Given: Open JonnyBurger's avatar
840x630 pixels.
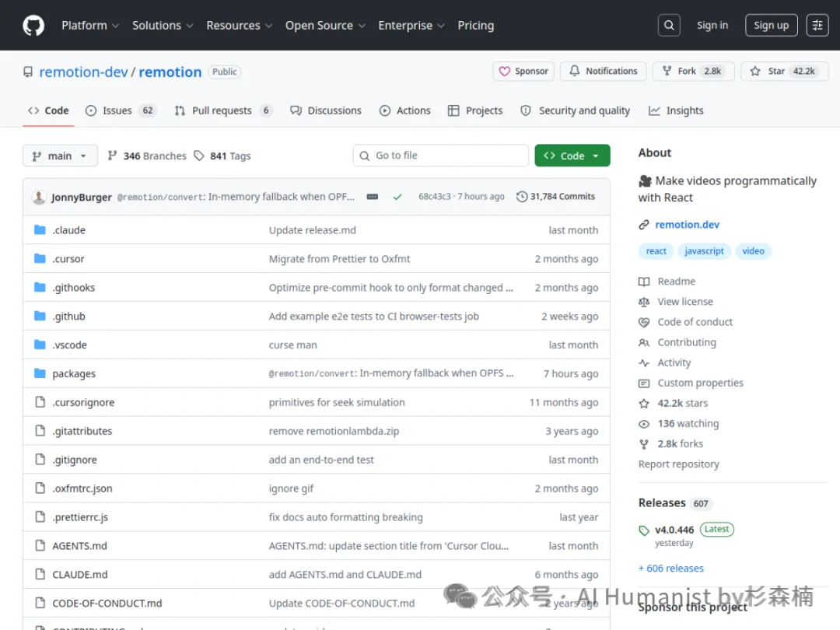Looking at the screenshot, I should point(39,197).
